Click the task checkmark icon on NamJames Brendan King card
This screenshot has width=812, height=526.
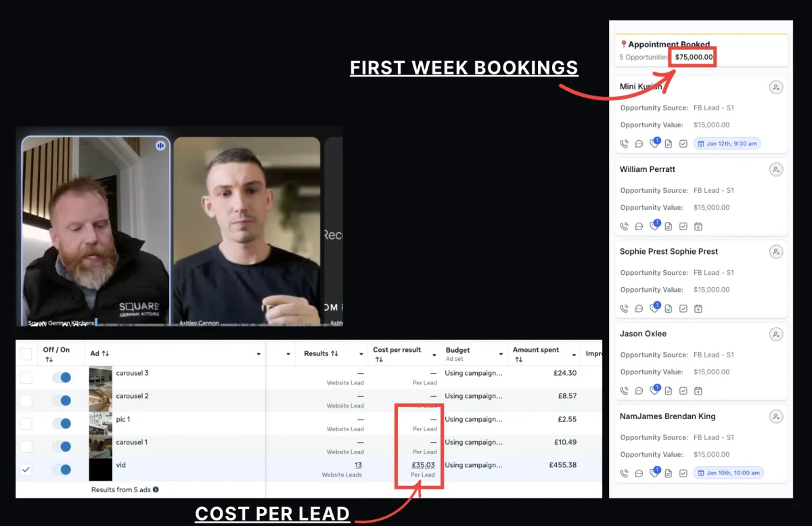(x=683, y=473)
